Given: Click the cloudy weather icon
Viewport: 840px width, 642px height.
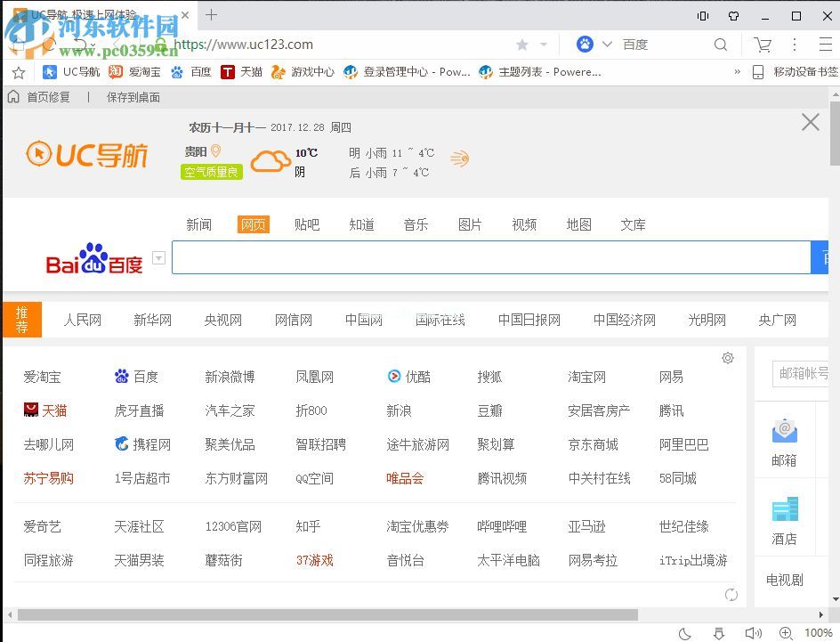Looking at the screenshot, I should coord(271,161).
